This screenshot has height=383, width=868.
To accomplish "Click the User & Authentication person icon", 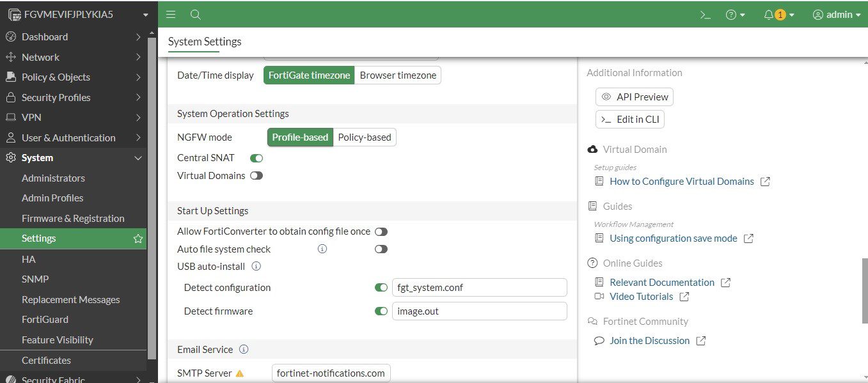I will 10,137.
